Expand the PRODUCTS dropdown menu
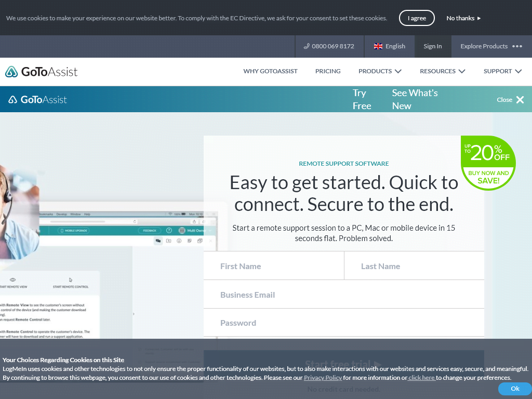This screenshot has height=399, width=532. pyautogui.click(x=380, y=71)
